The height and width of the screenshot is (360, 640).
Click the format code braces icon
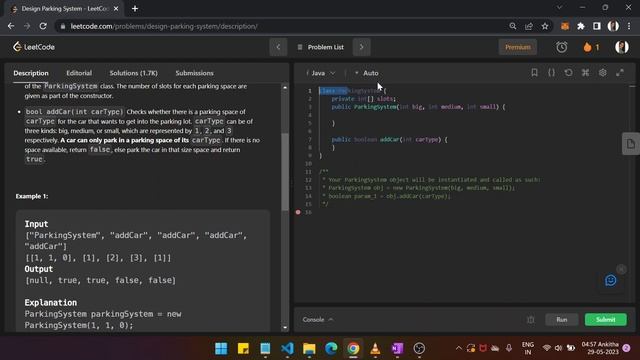pyautogui.click(x=551, y=73)
